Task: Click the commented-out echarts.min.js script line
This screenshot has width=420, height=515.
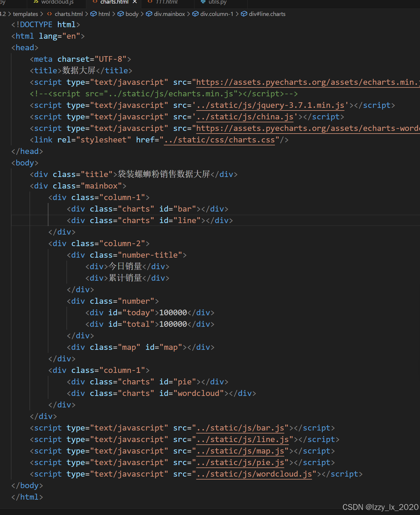Action: click(164, 94)
